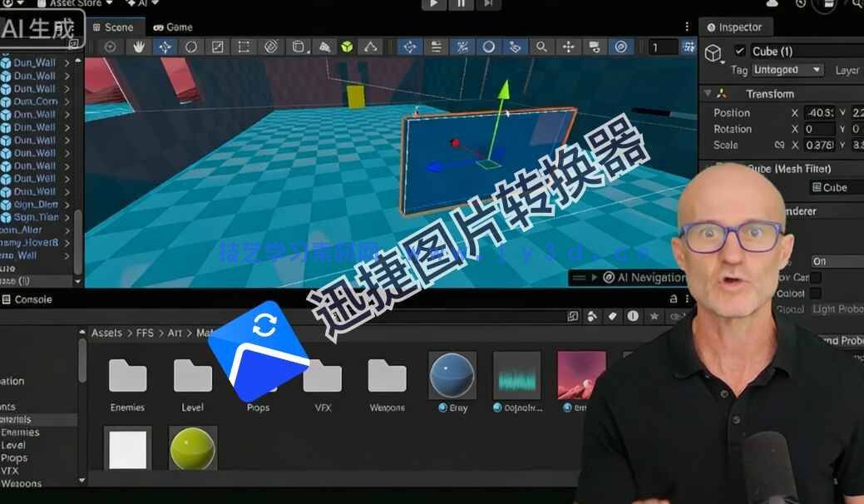
Task: Select the Scale tool in Scene toolbar
Action: tap(217, 47)
